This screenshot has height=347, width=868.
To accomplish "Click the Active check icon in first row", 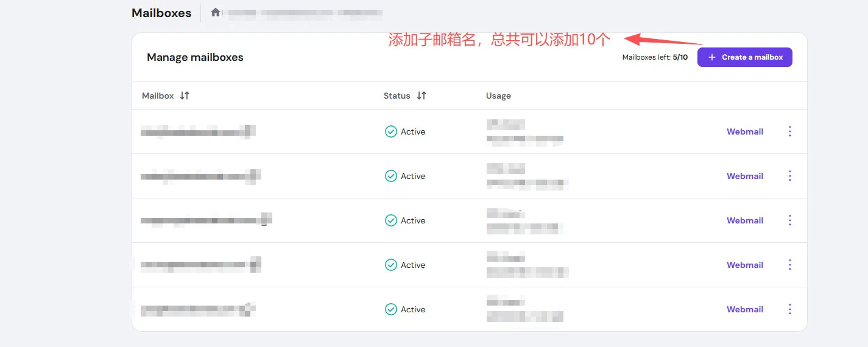I will coord(391,131).
